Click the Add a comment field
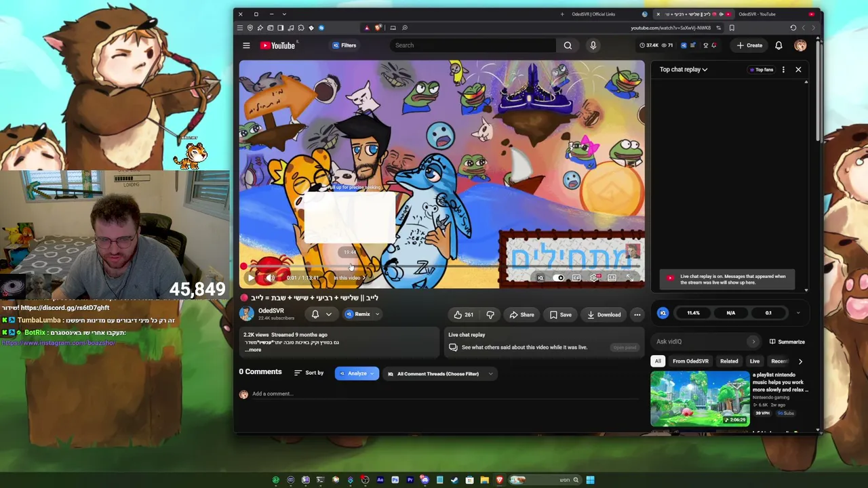 point(446,394)
